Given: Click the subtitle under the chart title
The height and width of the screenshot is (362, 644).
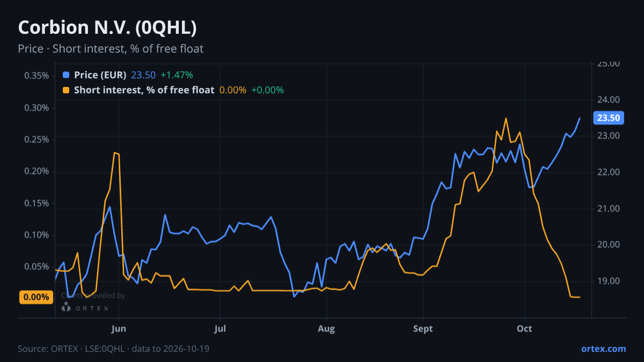Looking at the screenshot, I should [111, 49].
